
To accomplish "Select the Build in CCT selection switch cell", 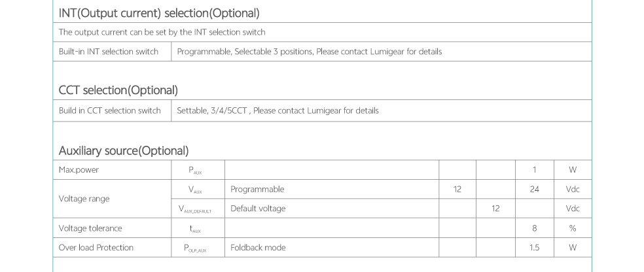I will [x=110, y=110].
